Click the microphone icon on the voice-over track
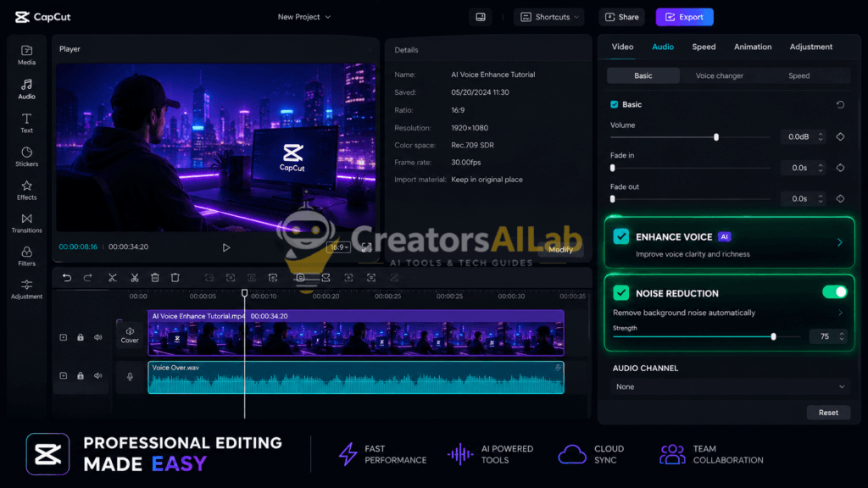Image resolution: width=868 pixels, height=488 pixels. pyautogui.click(x=130, y=377)
